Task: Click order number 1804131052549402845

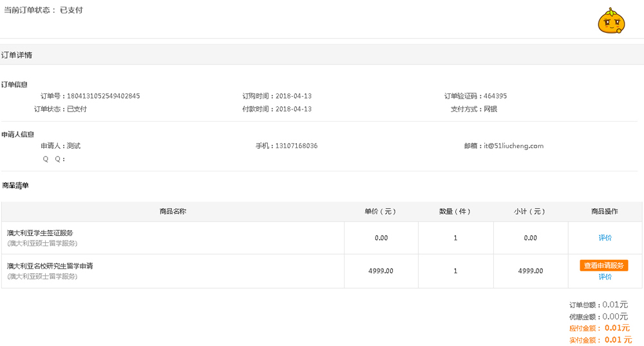Action: (104, 96)
